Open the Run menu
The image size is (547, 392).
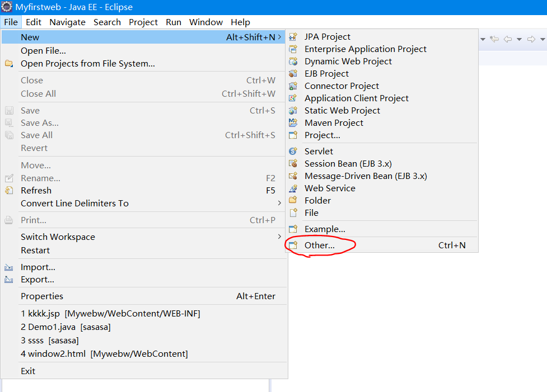point(174,22)
